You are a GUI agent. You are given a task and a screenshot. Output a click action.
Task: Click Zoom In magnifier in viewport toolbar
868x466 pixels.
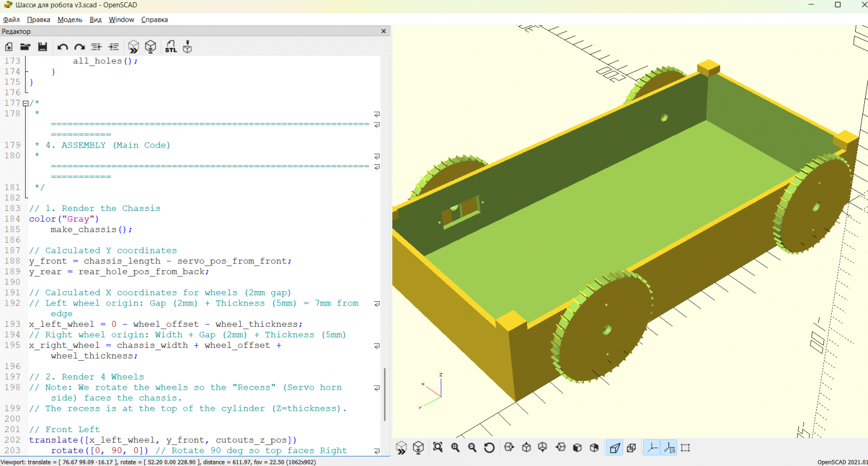tap(455, 448)
